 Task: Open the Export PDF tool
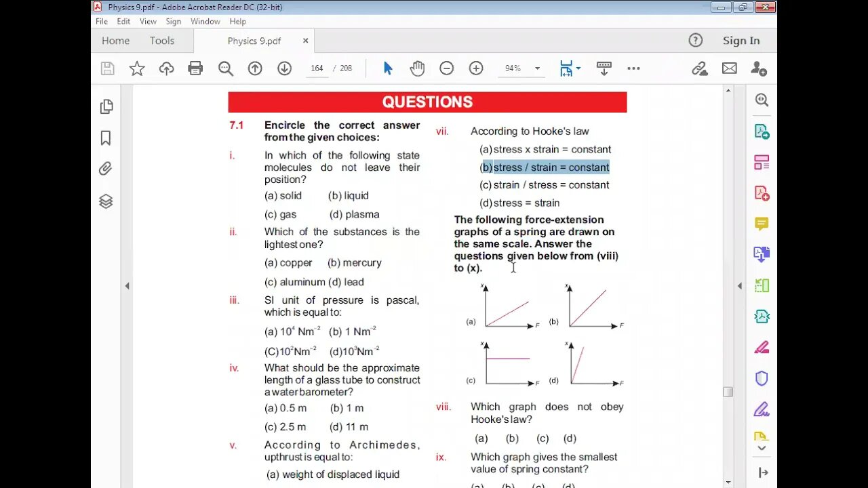762,131
